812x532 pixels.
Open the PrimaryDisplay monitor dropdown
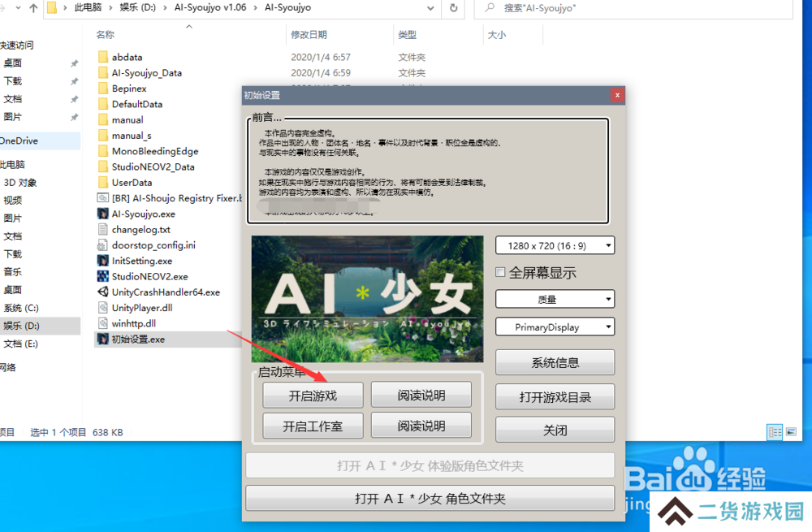tap(555, 327)
